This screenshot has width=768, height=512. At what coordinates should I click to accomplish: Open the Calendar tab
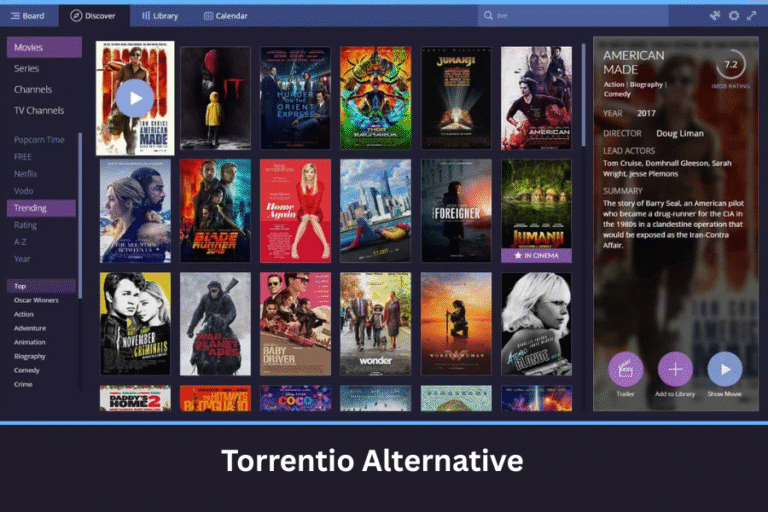coord(225,16)
